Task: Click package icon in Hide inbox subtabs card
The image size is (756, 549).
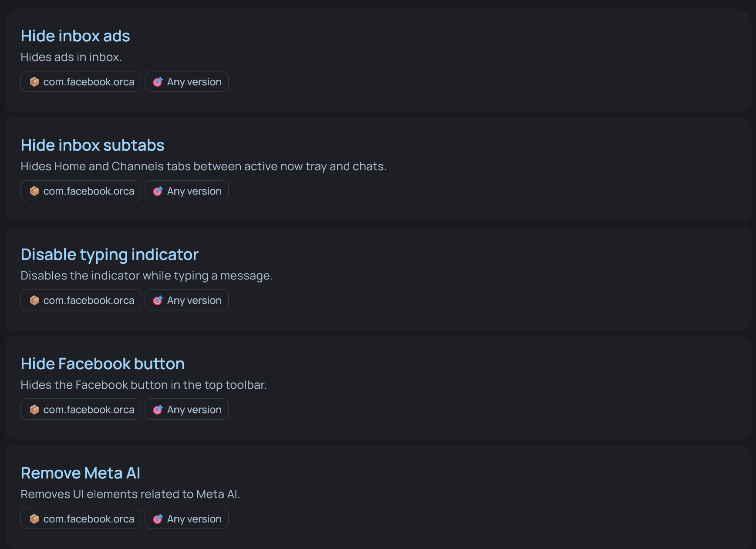Action: click(x=34, y=191)
